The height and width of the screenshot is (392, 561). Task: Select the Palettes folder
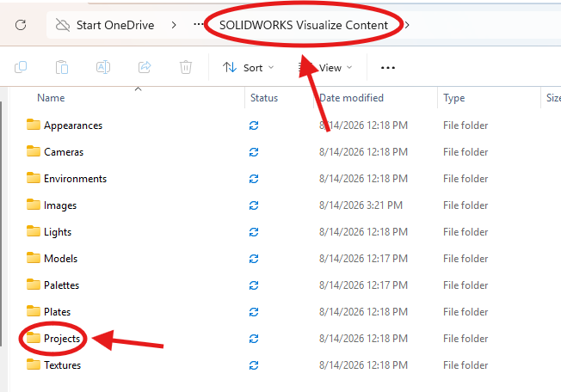pyautogui.click(x=52, y=285)
